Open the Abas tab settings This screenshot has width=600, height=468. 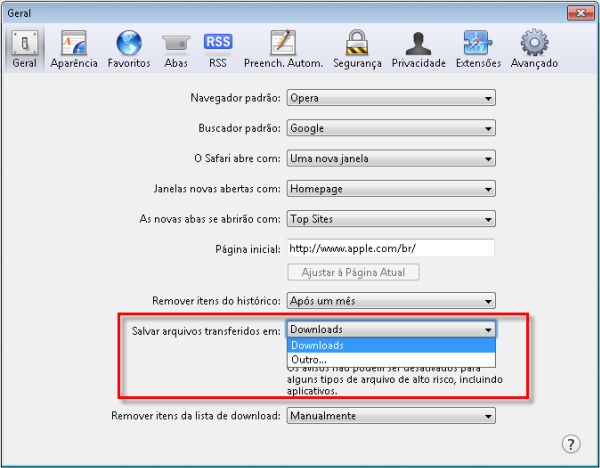tap(176, 49)
